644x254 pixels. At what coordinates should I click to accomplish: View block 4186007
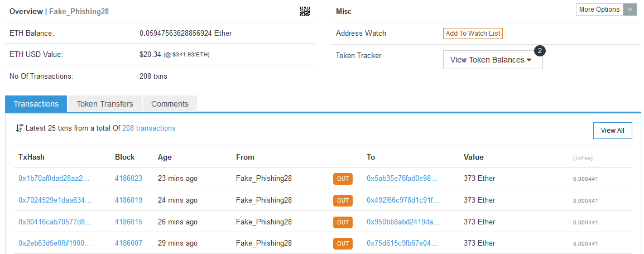click(128, 243)
